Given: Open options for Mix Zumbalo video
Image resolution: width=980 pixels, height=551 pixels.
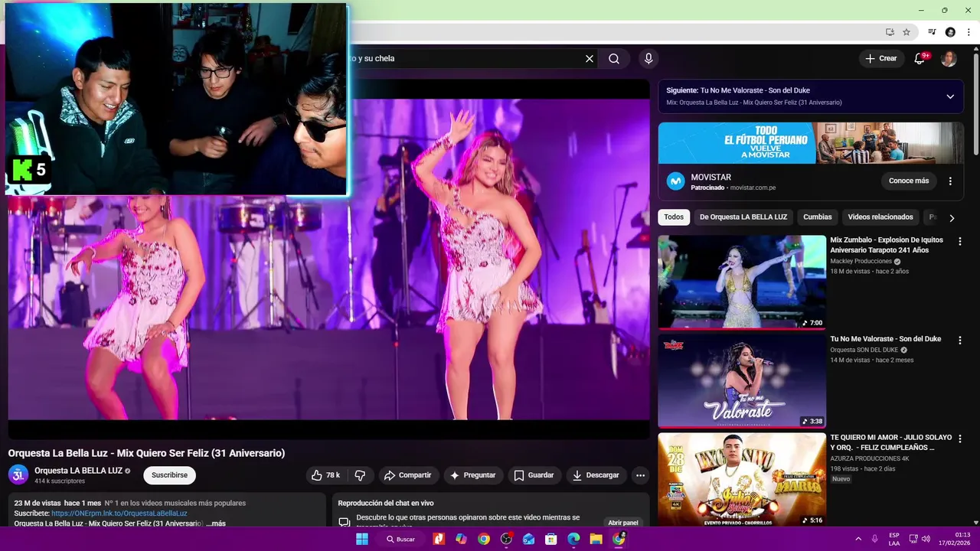Looking at the screenshot, I should pos(960,241).
